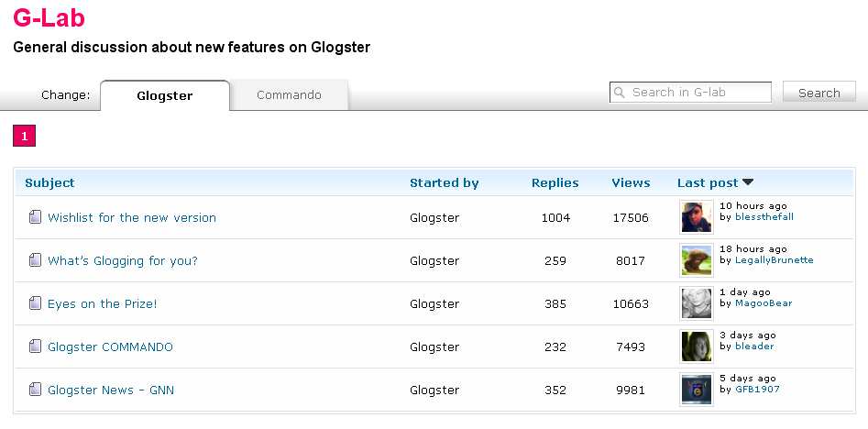Click Glogster starter name in the Eyes on the Prize! row

(x=434, y=304)
